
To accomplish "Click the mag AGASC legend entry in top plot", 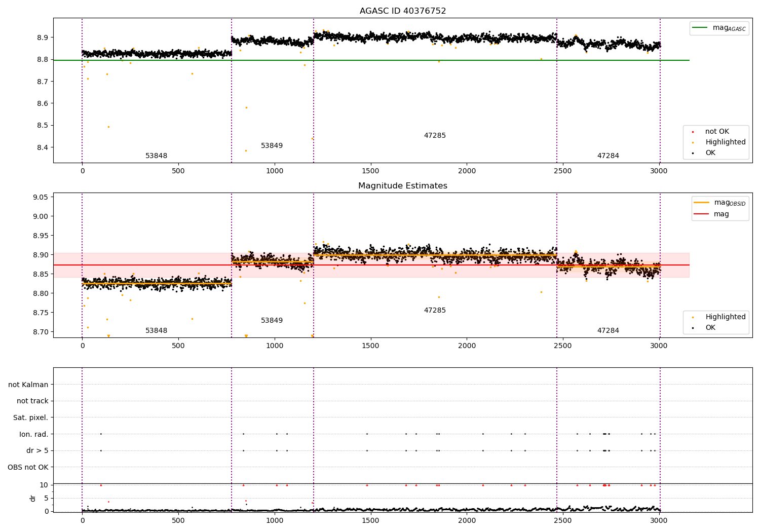I will [719, 28].
